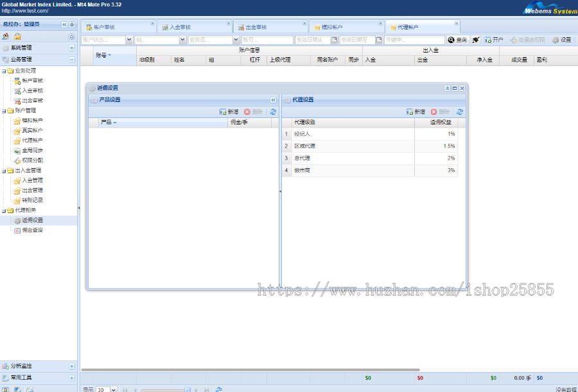Viewport: 578px width, 392px height.
Task: Open calendar picker for 生效日期从
Action: pos(335,40)
